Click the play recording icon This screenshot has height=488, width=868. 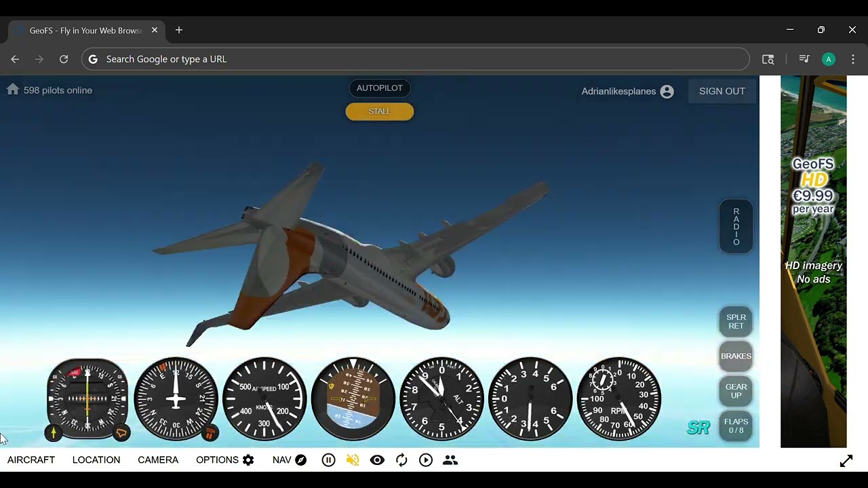426,460
